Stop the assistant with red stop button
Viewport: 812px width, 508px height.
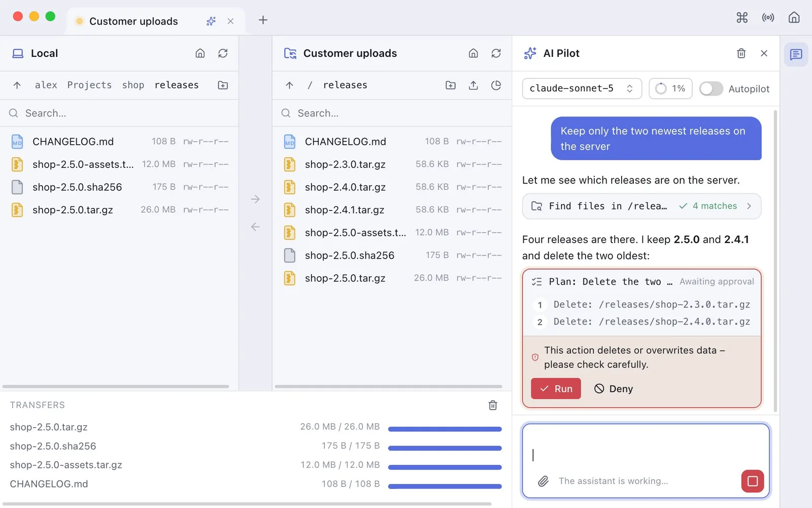click(752, 481)
